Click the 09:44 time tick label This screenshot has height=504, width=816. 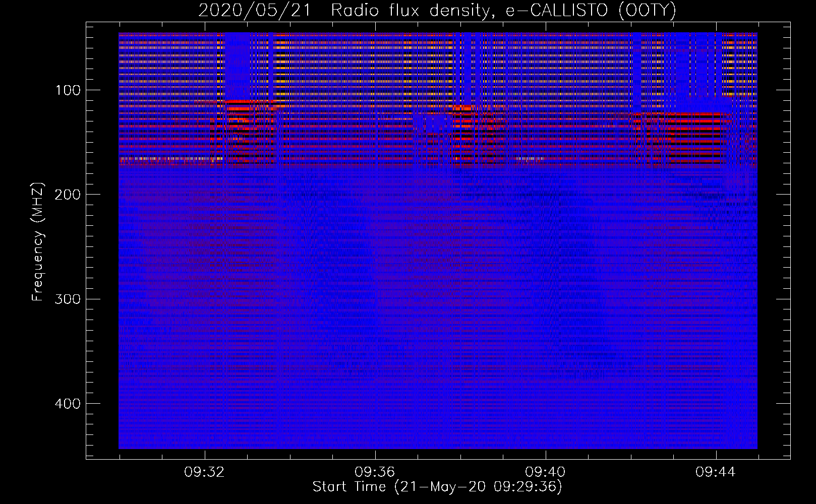716,472
